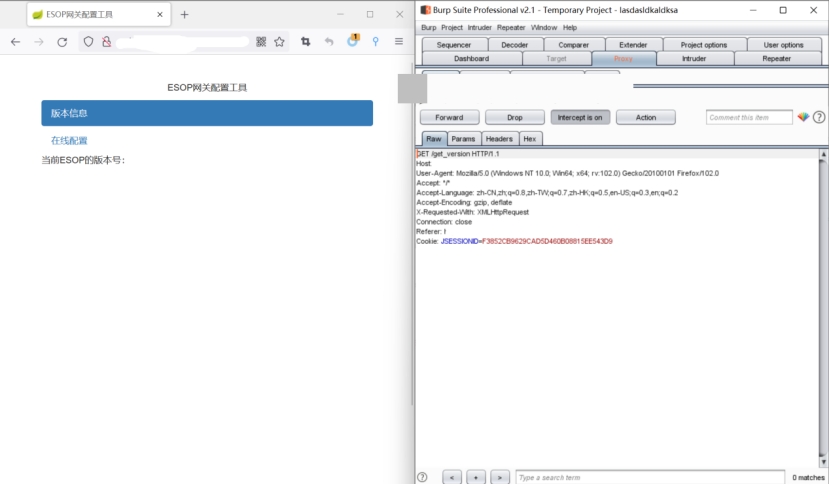The height and width of the screenshot is (485, 830).
Task: Open the Repeater tab
Action: [x=777, y=59]
